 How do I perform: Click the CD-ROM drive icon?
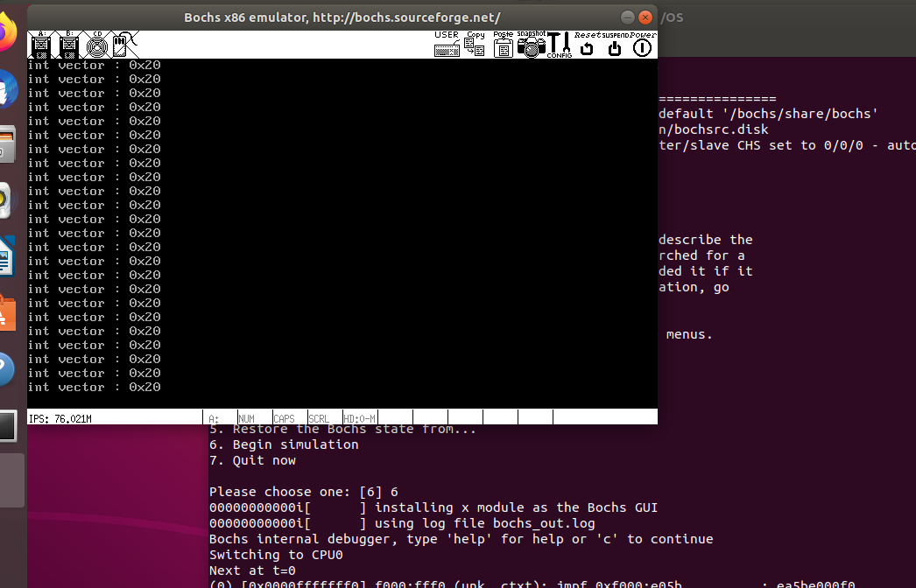[99, 44]
